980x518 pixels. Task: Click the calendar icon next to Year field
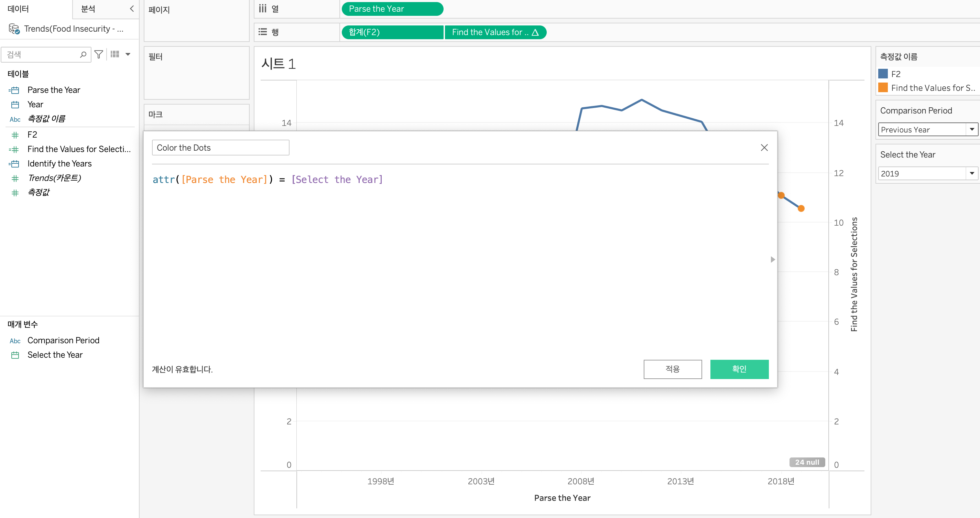[x=15, y=105]
